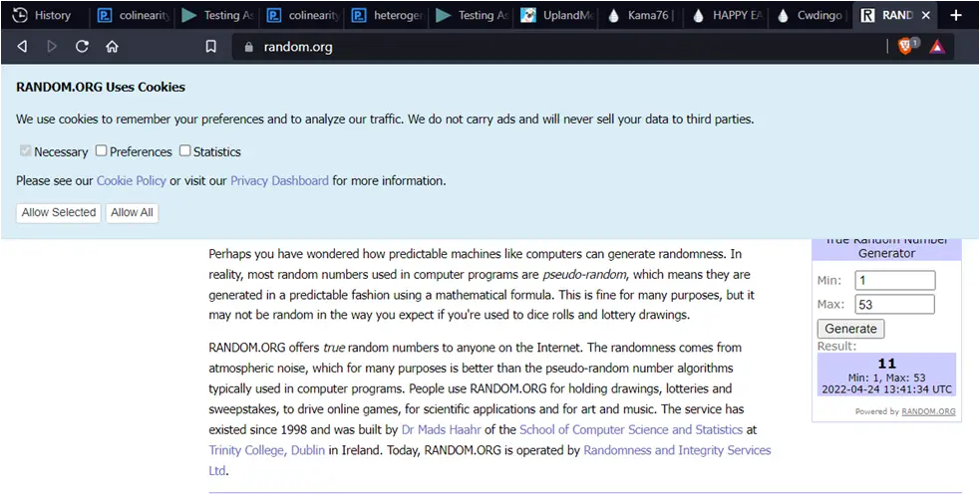Open the Privacy Dashboard link

coord(279,181)
